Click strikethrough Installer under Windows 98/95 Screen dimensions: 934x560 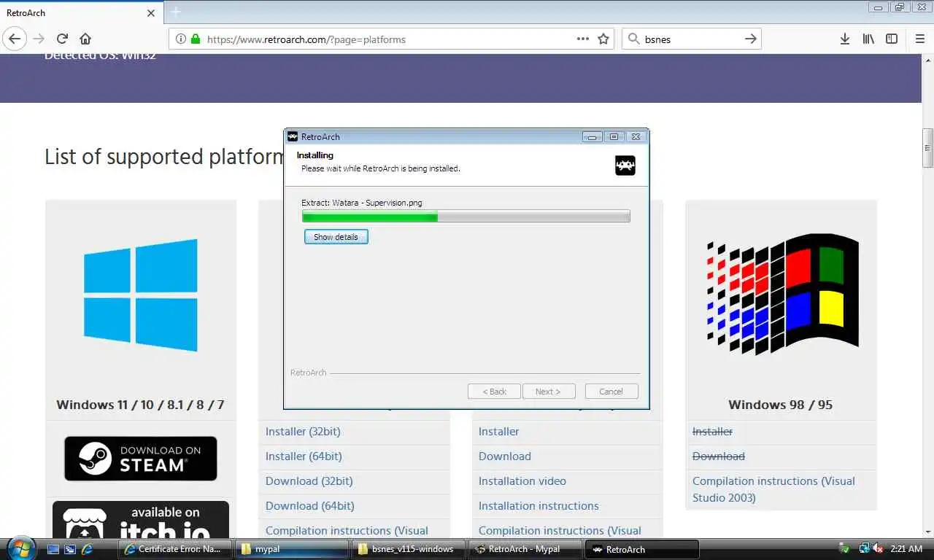[712, 432]
